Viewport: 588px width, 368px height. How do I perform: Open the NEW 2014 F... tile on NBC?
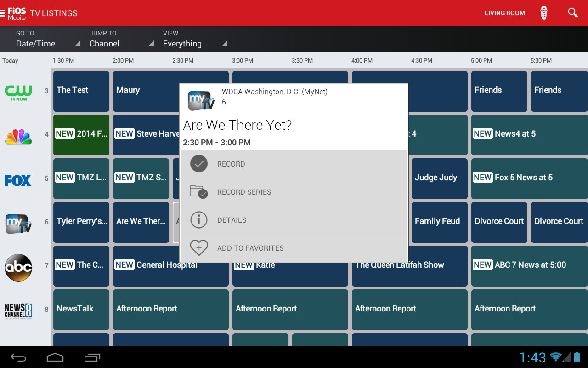pyautogui.click(x=81, y=135)
